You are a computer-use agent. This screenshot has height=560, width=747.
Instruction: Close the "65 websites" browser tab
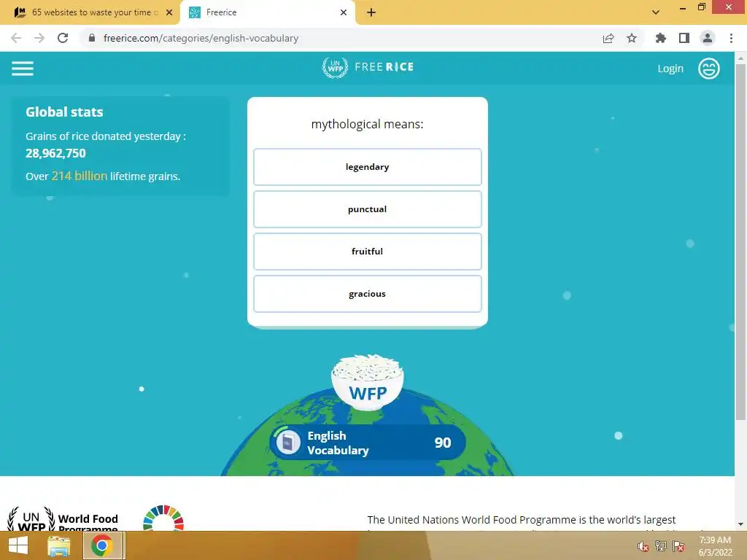tap(169, 12)
